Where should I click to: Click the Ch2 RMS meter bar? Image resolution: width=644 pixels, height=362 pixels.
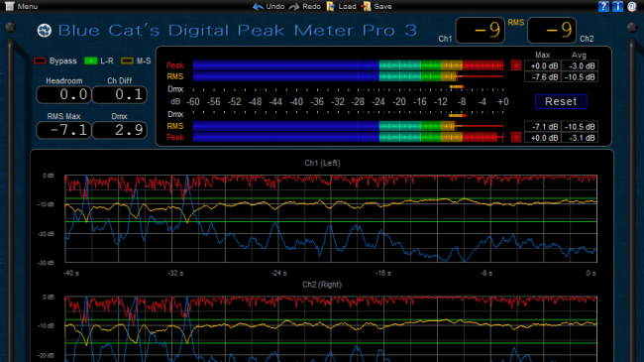click(349, 126)
